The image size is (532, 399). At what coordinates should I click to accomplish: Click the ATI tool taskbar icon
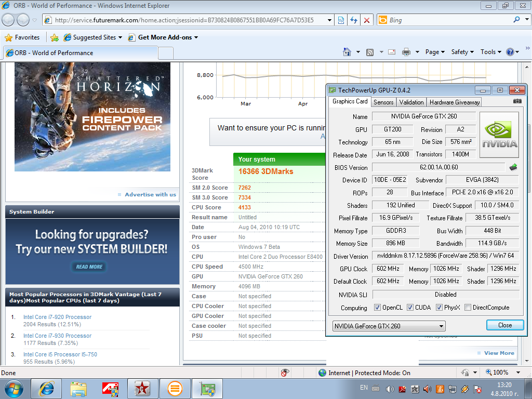110,389
